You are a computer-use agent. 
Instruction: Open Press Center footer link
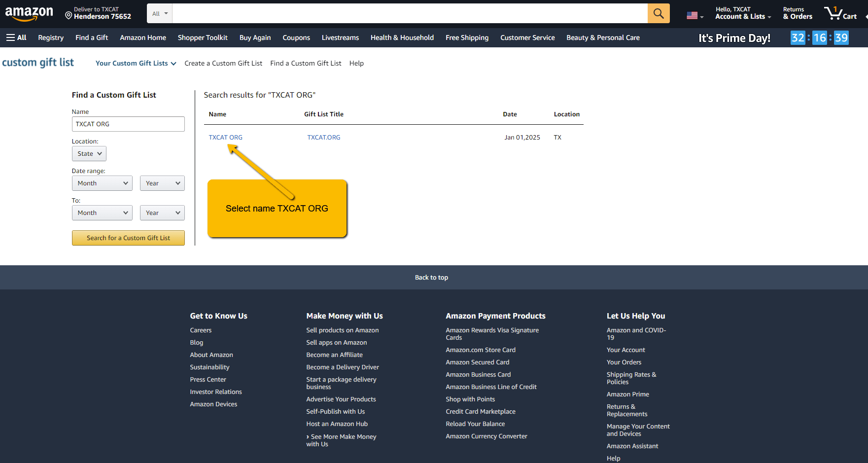pos(208,380)
